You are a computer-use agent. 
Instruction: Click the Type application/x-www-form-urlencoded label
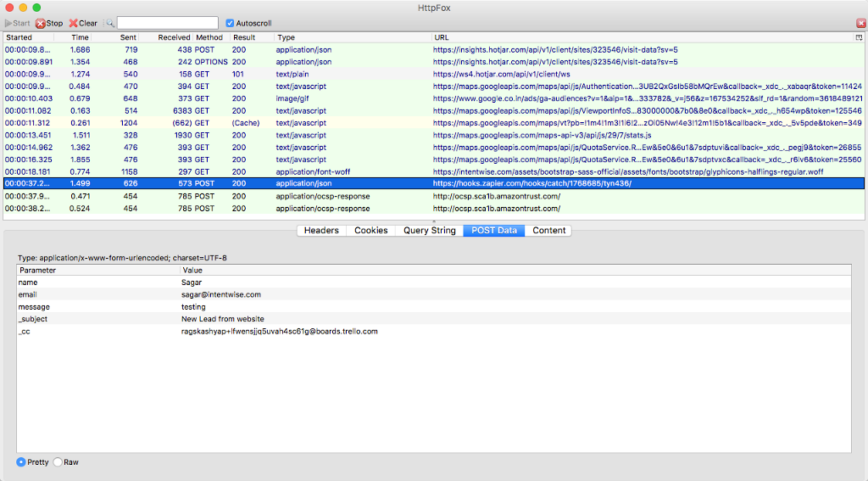click(x=122, y=258)
